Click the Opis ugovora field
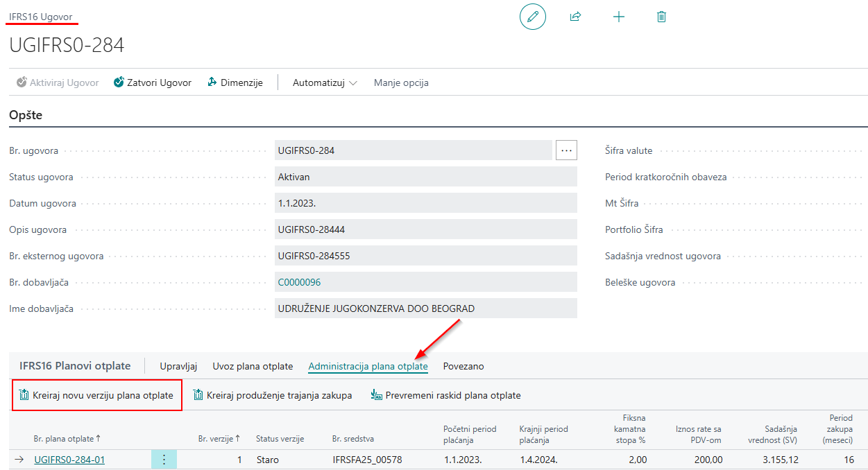This screenshot has width=868, height=470. click(x=426, y=229)
